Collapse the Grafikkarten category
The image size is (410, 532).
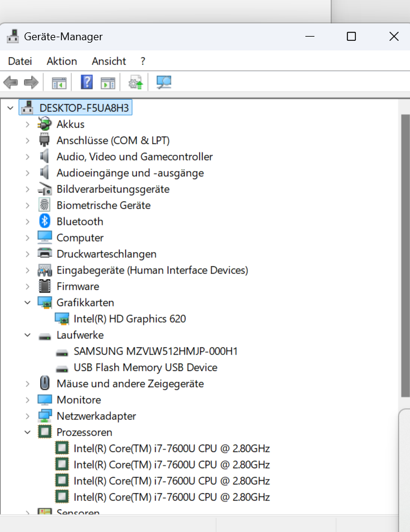pos(28,302)
